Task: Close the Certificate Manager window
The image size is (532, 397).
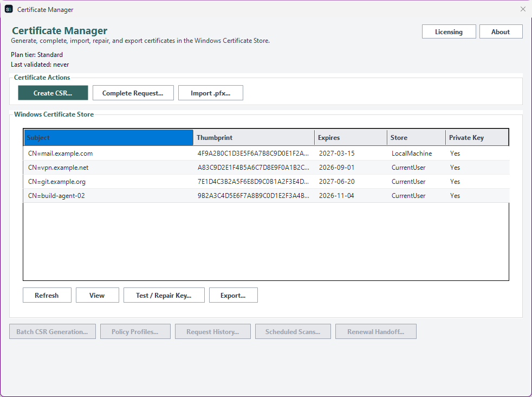Action: pyautogui.click(x=523, y=9)
